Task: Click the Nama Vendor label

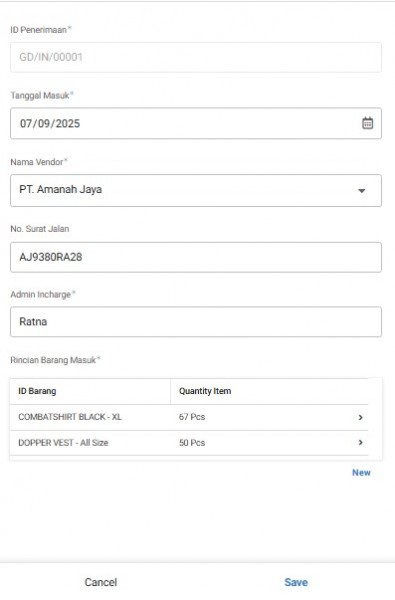Action: point(39,162)
